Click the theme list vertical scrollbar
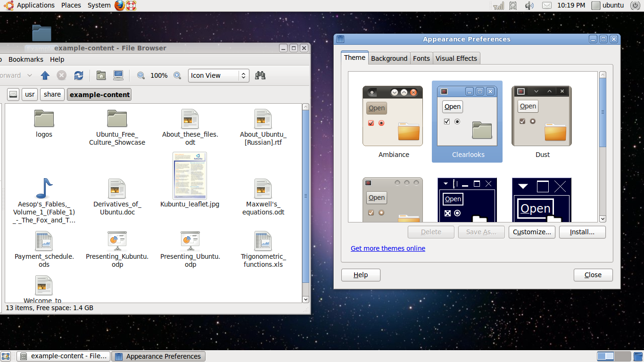 click(603, 112)
